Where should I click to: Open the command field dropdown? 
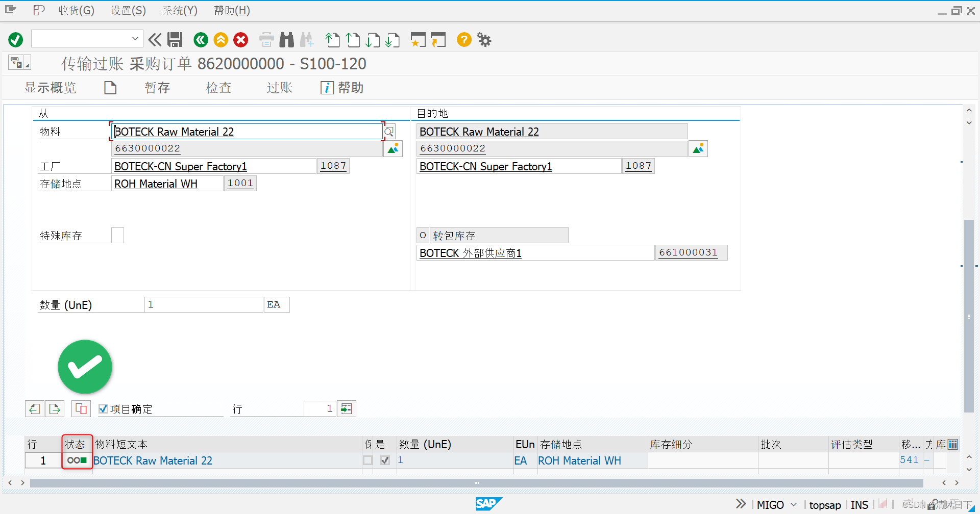click(135, 39)
